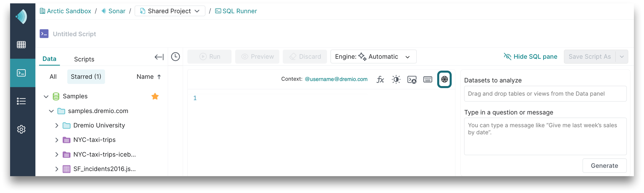Image resolution: width=644 pixels, height=193 pixels.
Task: Open the Sonar breadcrumb link
Action: tap(113, 11)
